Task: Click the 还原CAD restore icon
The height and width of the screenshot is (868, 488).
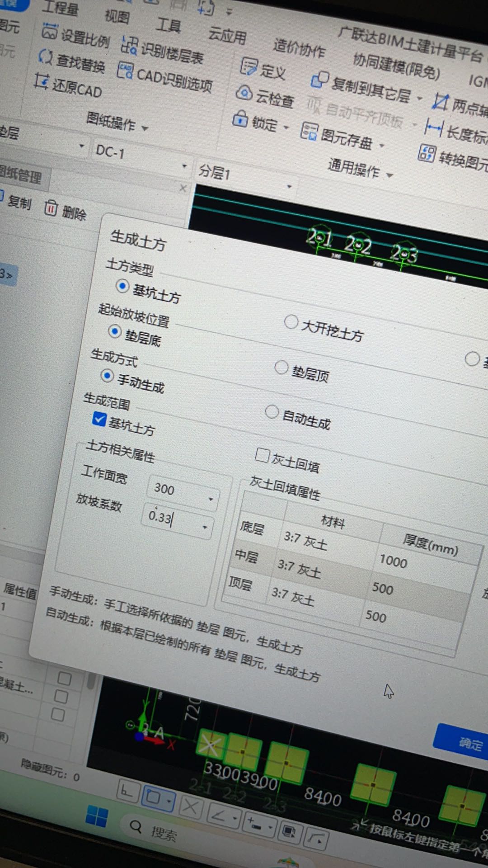Action: [42, 81]
